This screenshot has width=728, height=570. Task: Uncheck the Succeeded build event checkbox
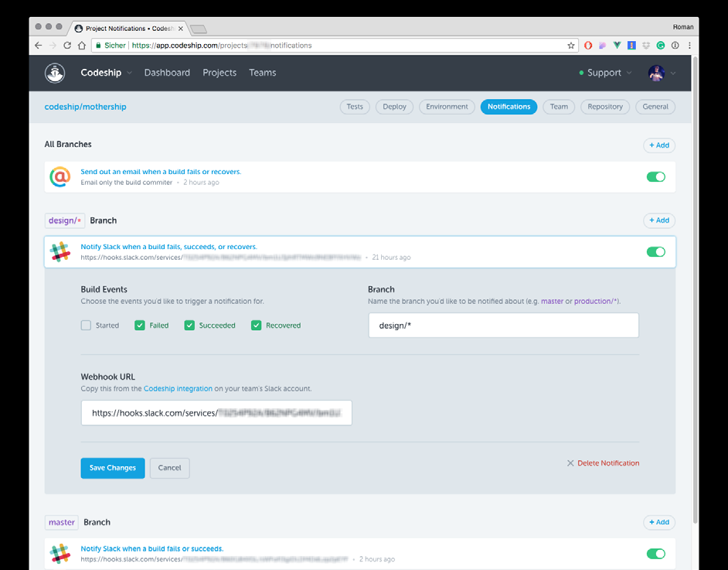pyautogui.click(x=189, y=325)
